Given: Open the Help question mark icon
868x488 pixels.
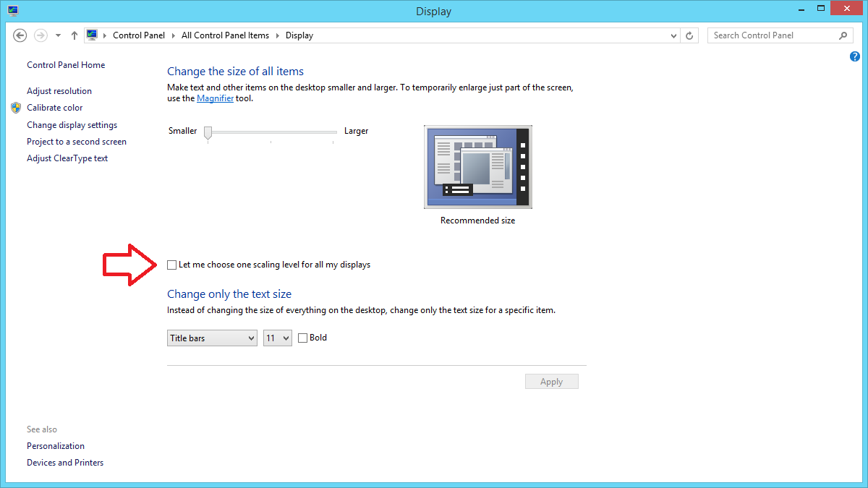Looking at the screenshot, I should (855, 56).
